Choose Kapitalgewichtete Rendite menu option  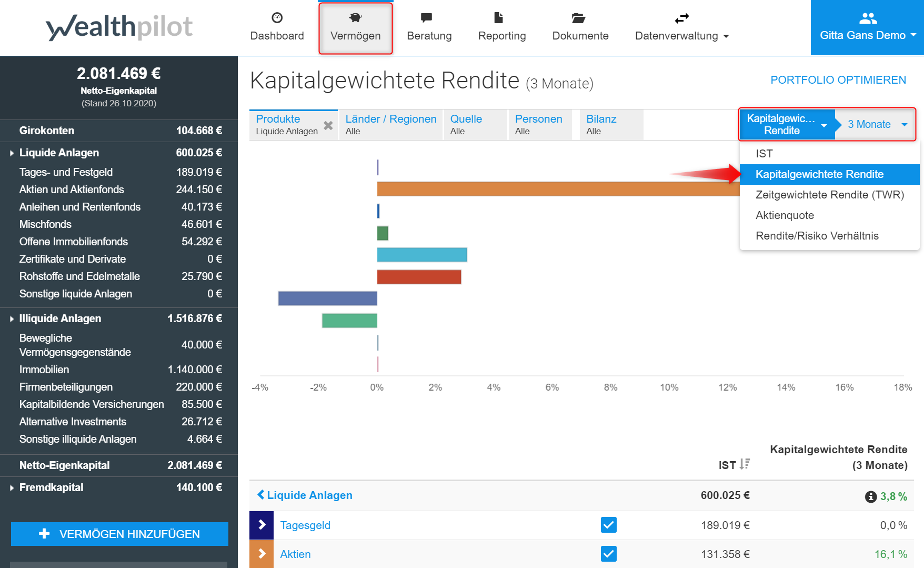coord(830,174)
